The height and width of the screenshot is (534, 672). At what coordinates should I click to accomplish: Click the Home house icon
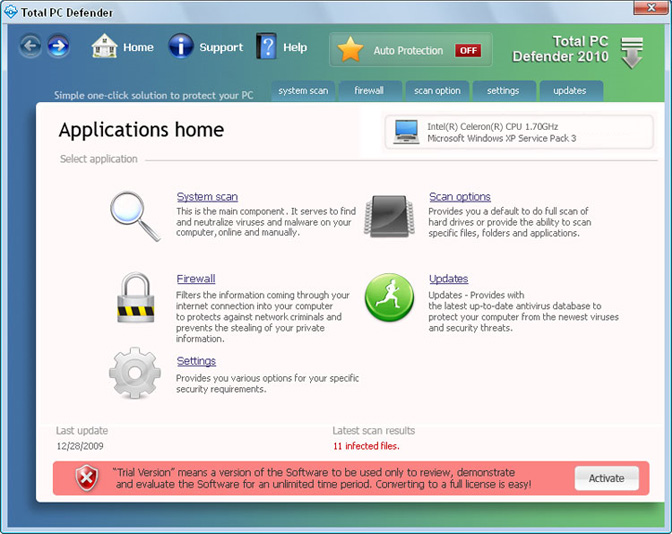[x=104, y=46]
